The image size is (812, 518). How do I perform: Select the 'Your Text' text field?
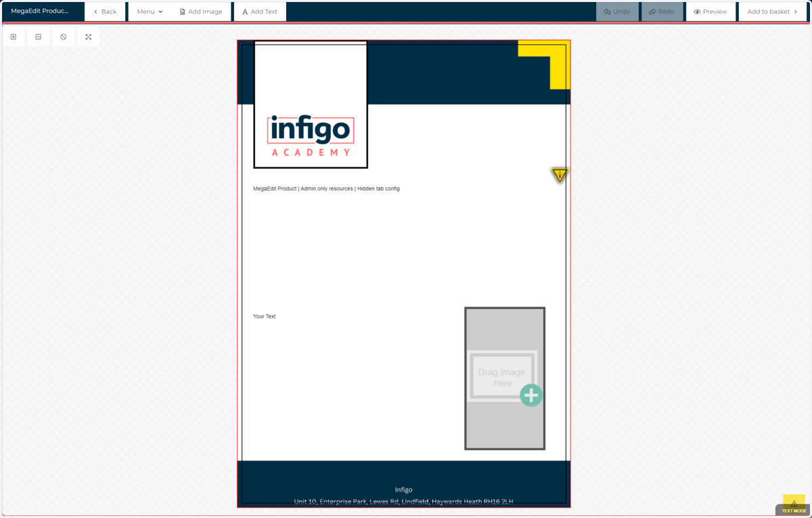tap(264, 316)
